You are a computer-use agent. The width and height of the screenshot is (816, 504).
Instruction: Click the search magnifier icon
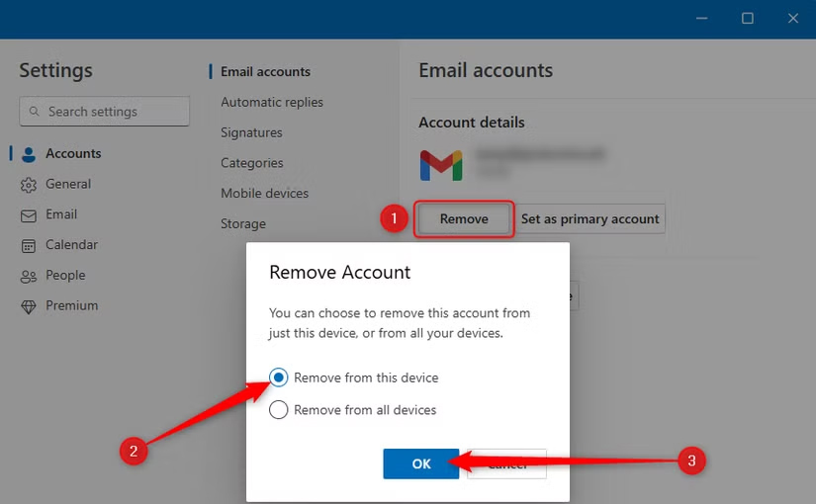click(x=35, y=112)
